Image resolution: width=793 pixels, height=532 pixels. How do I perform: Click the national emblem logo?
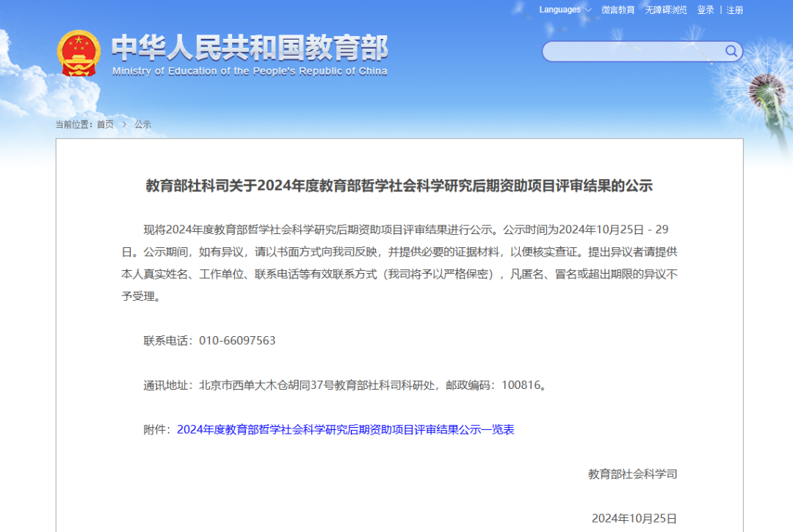click(79, 53)
